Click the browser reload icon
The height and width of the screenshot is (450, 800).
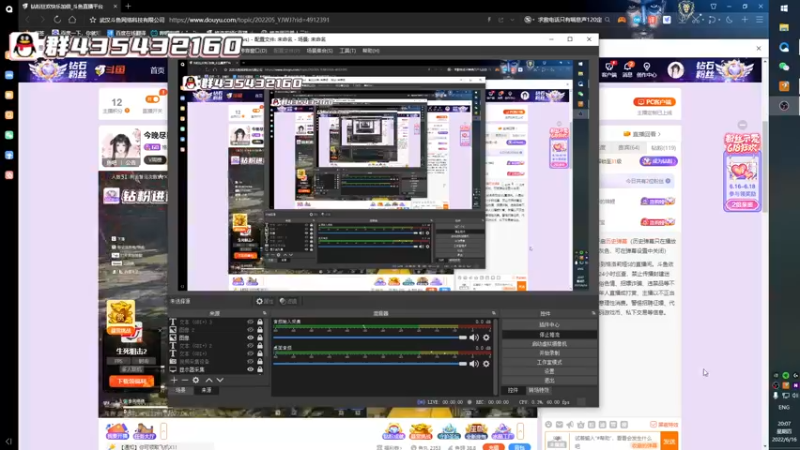click(x=57, y=20)
